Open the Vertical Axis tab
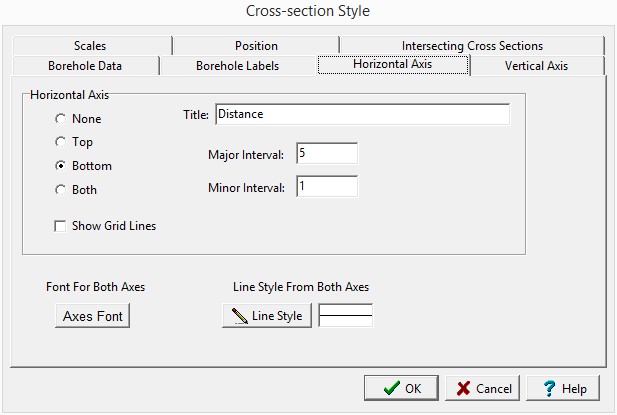This screenshot has height=415, width=617. [537, 66]
